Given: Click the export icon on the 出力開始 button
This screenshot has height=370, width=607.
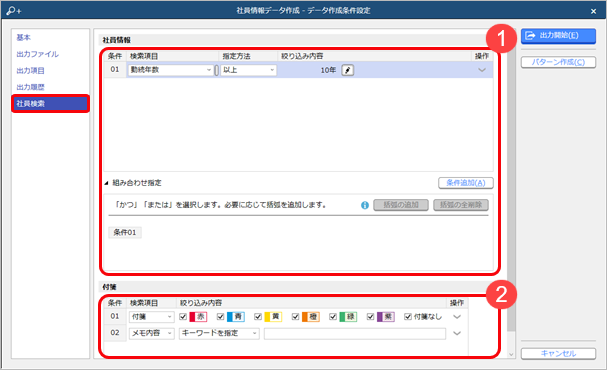Looking at the screenshot, I should 530,36.
